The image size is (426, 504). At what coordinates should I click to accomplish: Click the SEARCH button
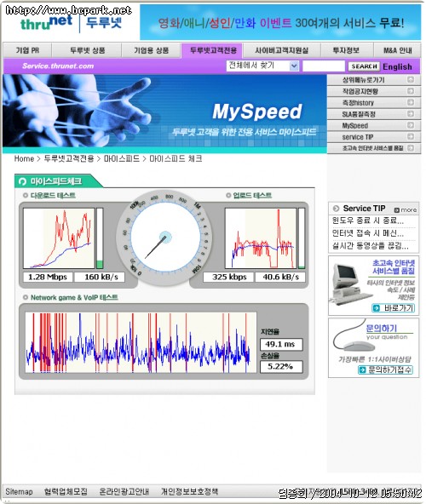tap(364, 66)
